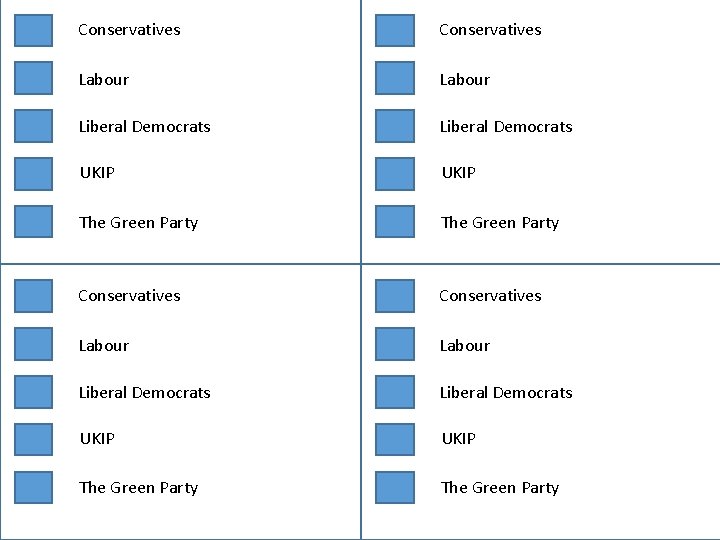Screen dimensions: 720x540
Task: Tick the Conservatives box in top-left ballot
Action: click(x=34, y=31)
